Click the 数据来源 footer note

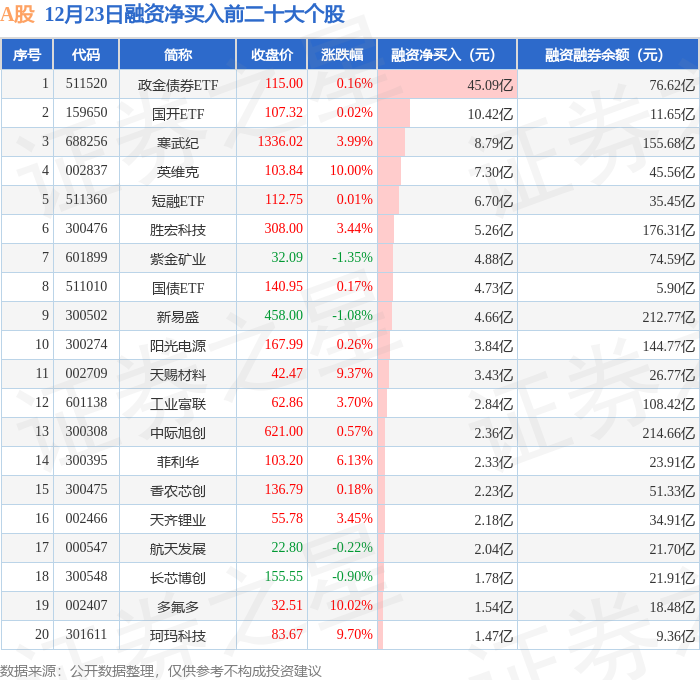(x=161, y=671)
